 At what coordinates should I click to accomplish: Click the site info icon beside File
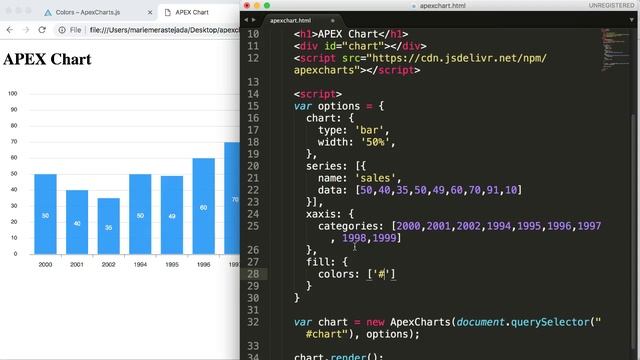62,30
